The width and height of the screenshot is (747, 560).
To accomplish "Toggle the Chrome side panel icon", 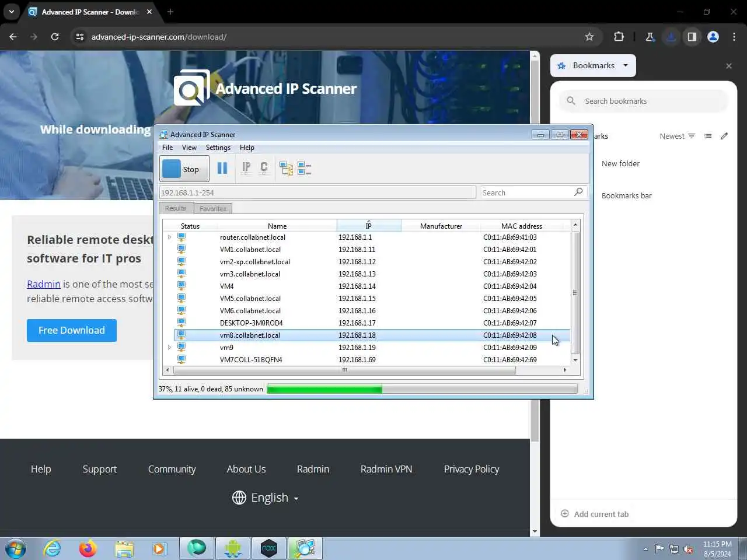I will coord(692,37).
